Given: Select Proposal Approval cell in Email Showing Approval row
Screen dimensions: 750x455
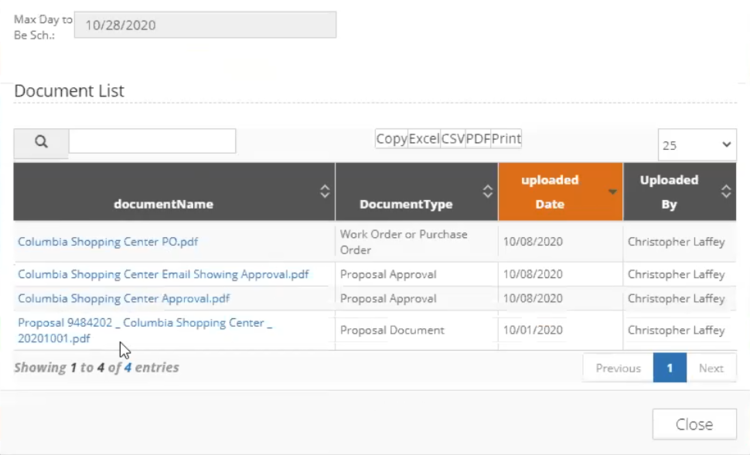Looking at the screenshot, I should (x=417, y=274).
